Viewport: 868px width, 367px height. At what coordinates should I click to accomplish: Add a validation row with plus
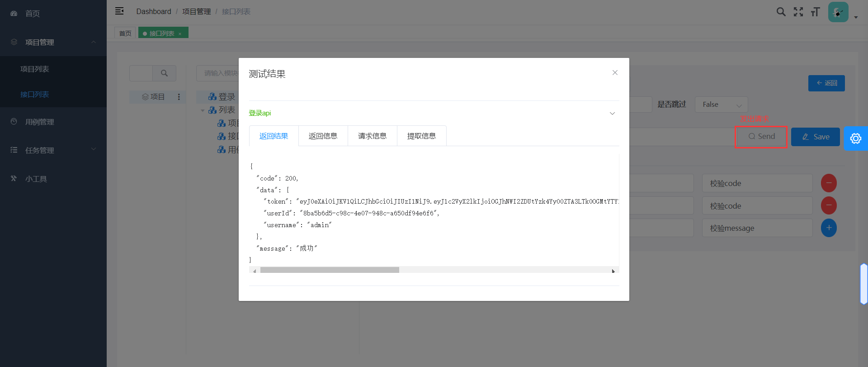(829, 228)
